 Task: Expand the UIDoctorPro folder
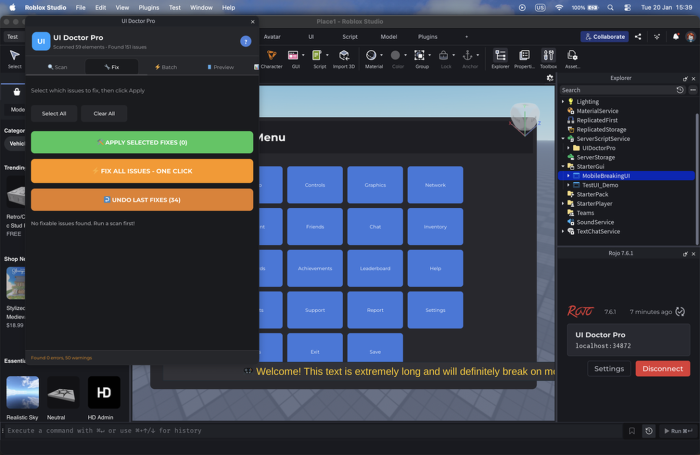pyautogui.click(x=568, y=148)
